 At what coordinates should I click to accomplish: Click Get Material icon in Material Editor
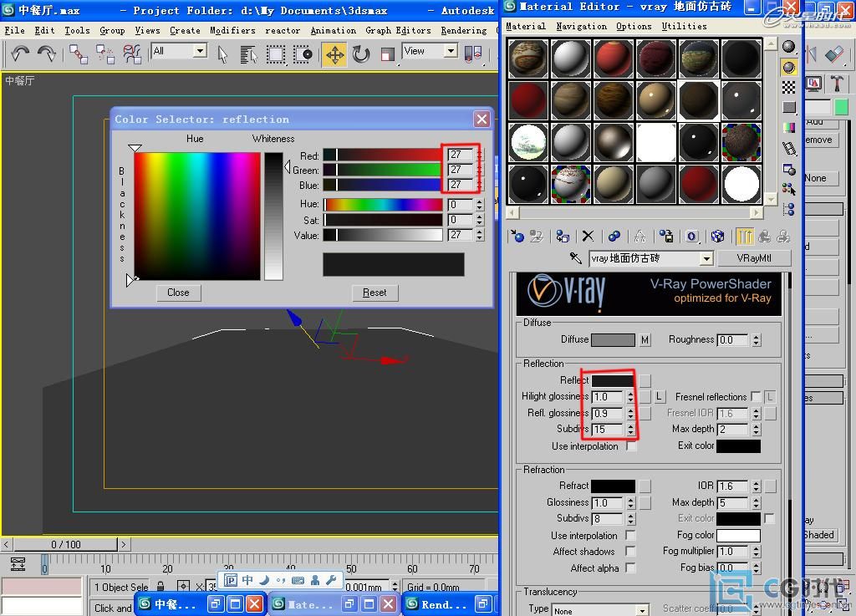(517, 237)
